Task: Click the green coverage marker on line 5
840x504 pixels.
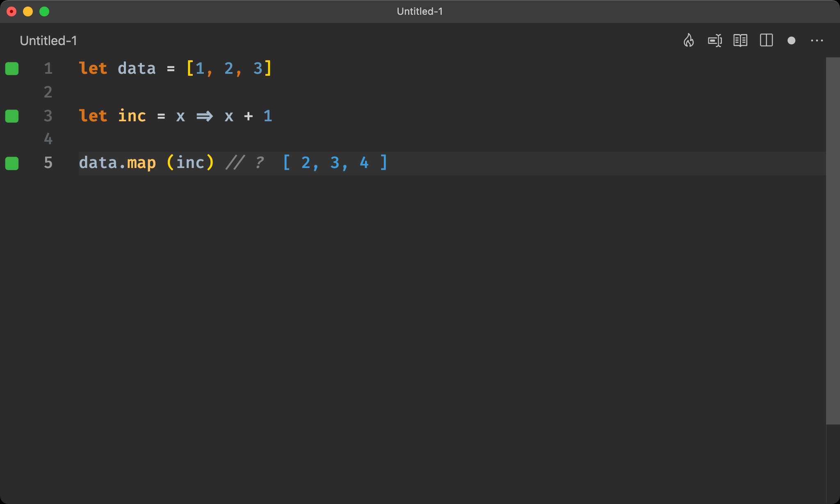Action: 12,163
